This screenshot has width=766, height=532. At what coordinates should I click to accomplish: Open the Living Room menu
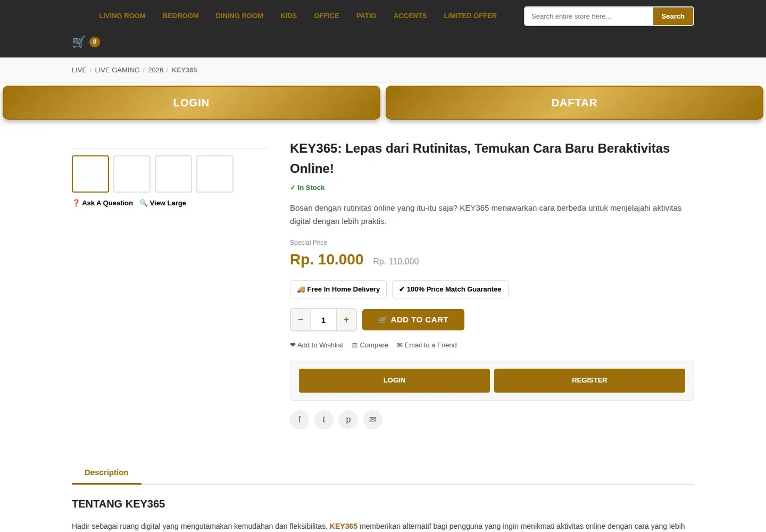pos(122,16)
